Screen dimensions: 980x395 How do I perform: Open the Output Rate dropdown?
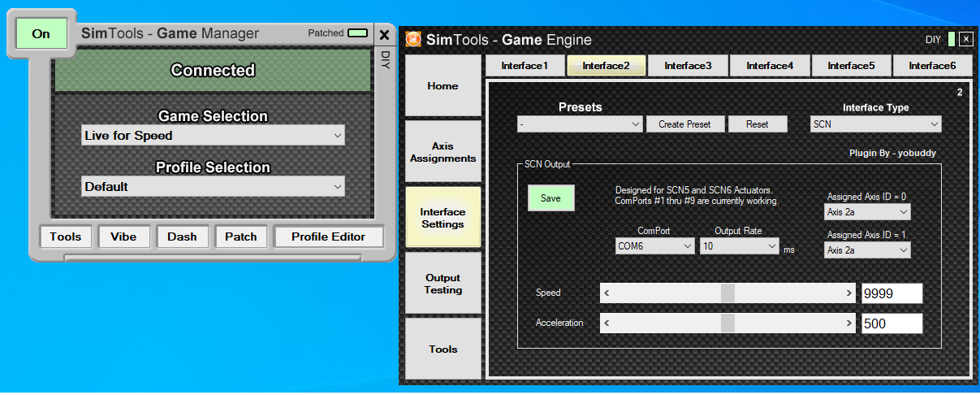pyautogui.click(x=740, y=246)
